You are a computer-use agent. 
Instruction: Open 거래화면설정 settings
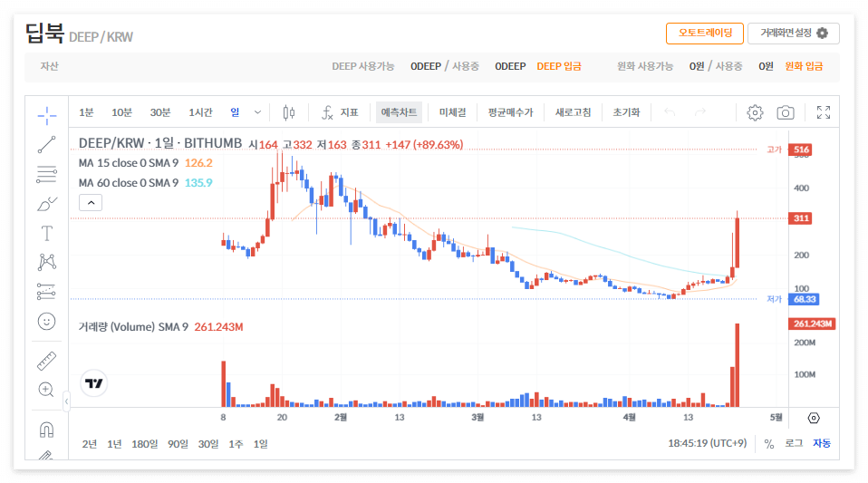(794, 34)
